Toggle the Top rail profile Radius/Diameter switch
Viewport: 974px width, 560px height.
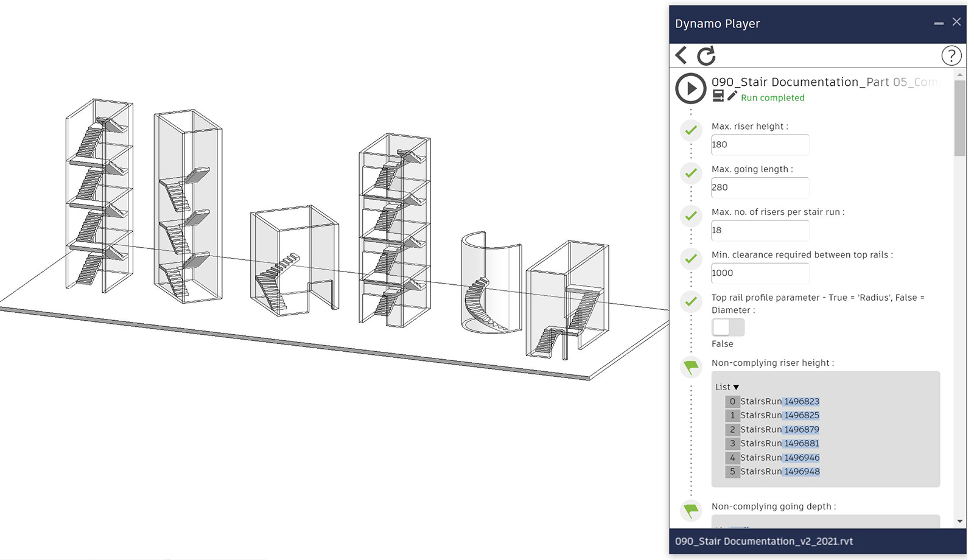click(728, 327)
